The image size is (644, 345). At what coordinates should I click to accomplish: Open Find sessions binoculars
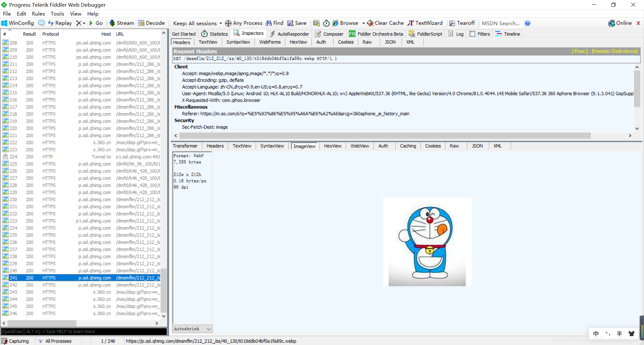275,23
